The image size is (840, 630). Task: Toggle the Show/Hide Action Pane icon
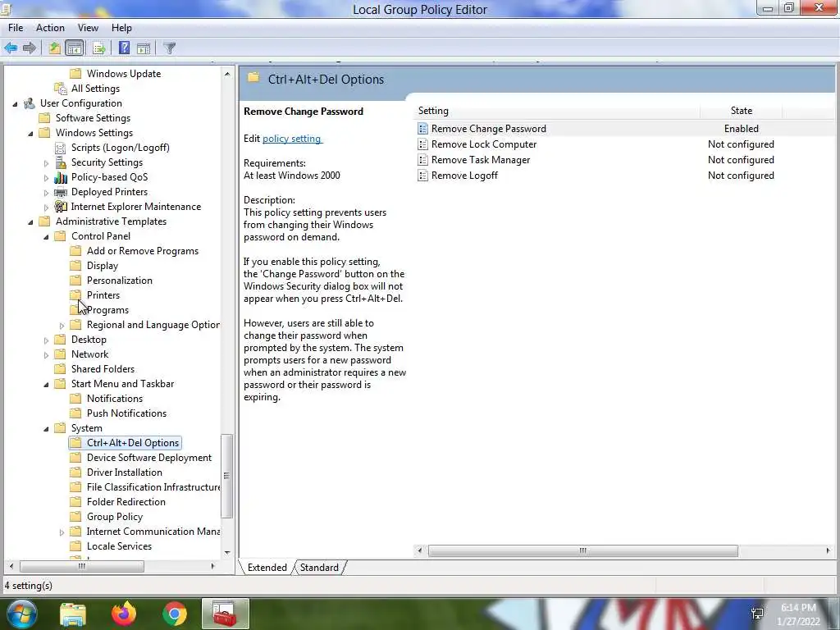[144, 48]
